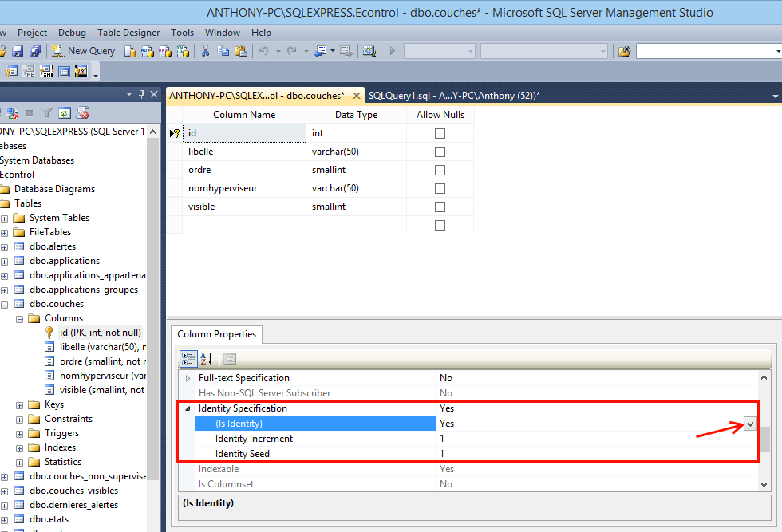Screen dimensions: 782x532
Task: Collapse the Identity Specification property group
Action: (x=188, y=408)
